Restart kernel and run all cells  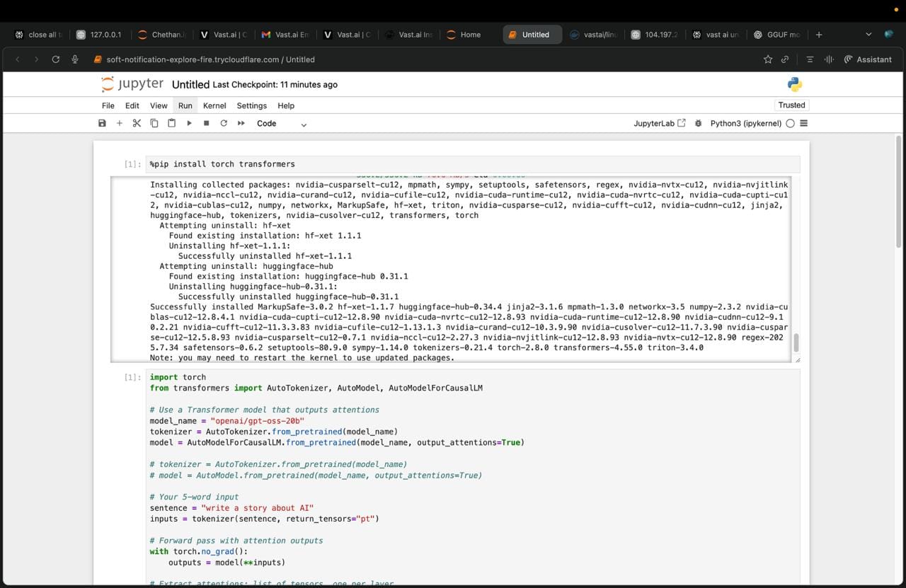point(241,123)
